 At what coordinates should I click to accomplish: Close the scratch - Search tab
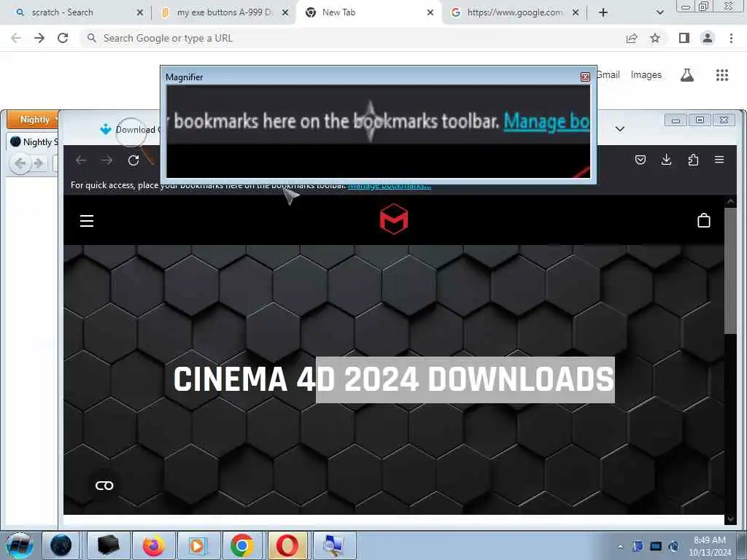[x=140, y=13]
